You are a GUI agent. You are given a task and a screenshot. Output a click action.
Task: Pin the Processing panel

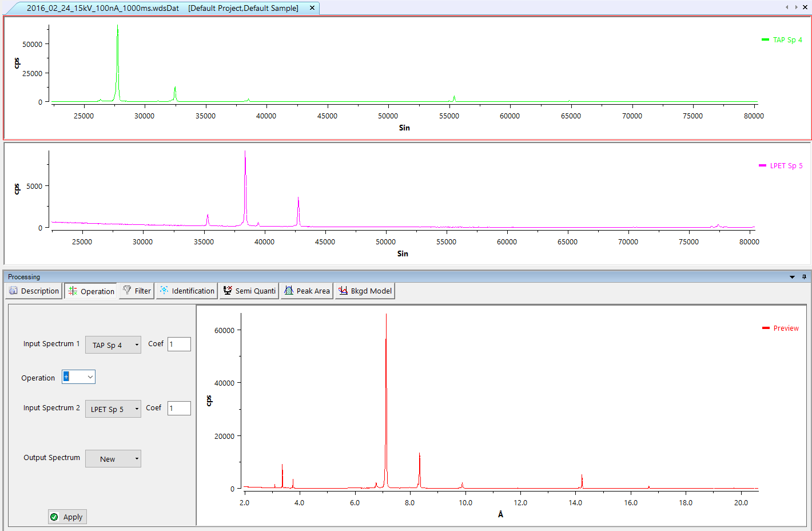point(804,277)
